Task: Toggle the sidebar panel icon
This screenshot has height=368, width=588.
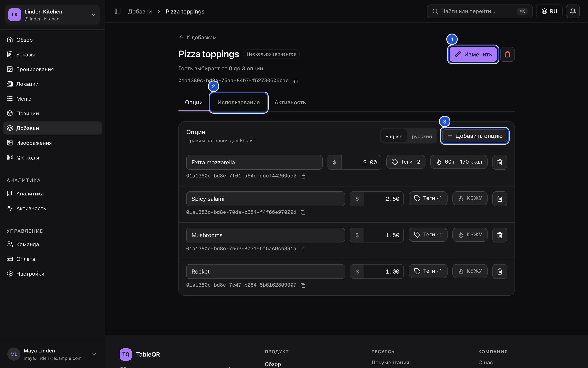Action: tap(118, 11)
